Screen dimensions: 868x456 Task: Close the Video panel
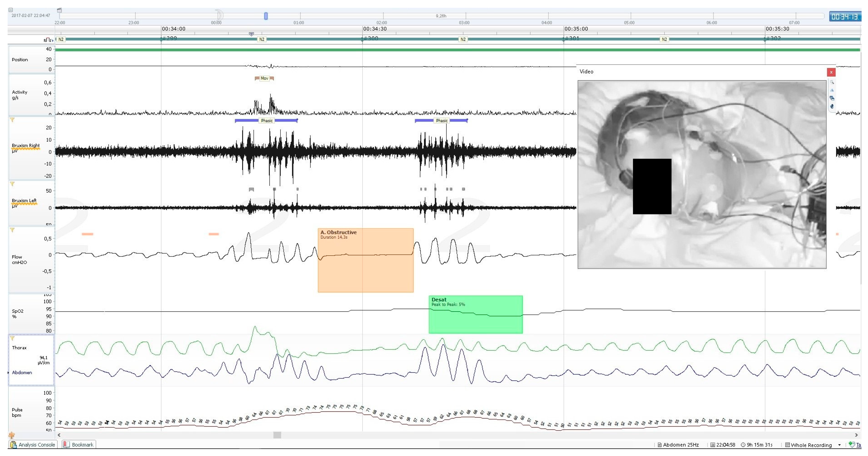831,72
